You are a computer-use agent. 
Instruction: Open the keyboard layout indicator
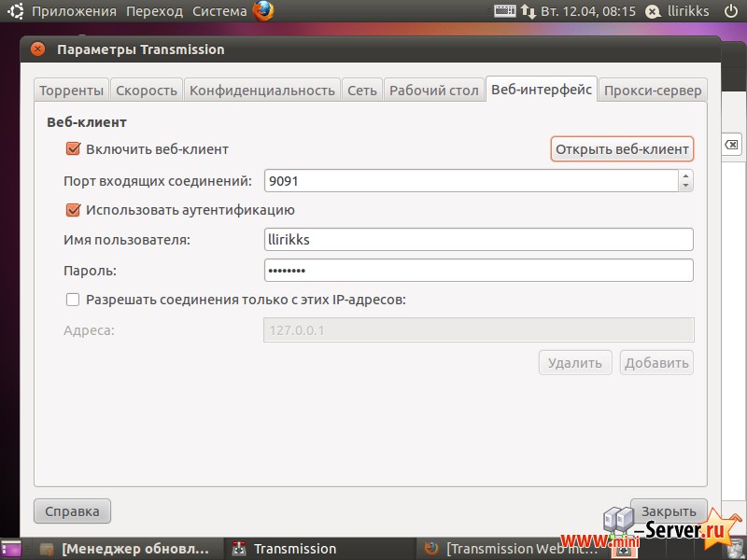click(x=502, y=11)
